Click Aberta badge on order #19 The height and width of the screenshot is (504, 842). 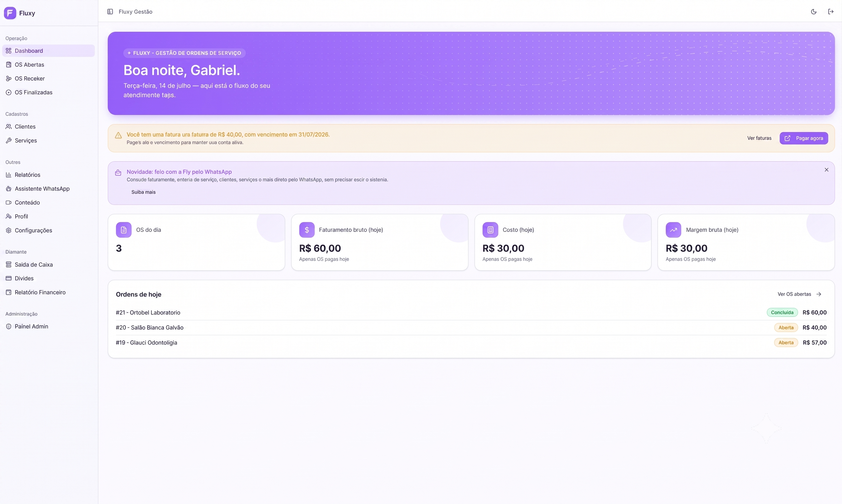[x=786, y=343]
